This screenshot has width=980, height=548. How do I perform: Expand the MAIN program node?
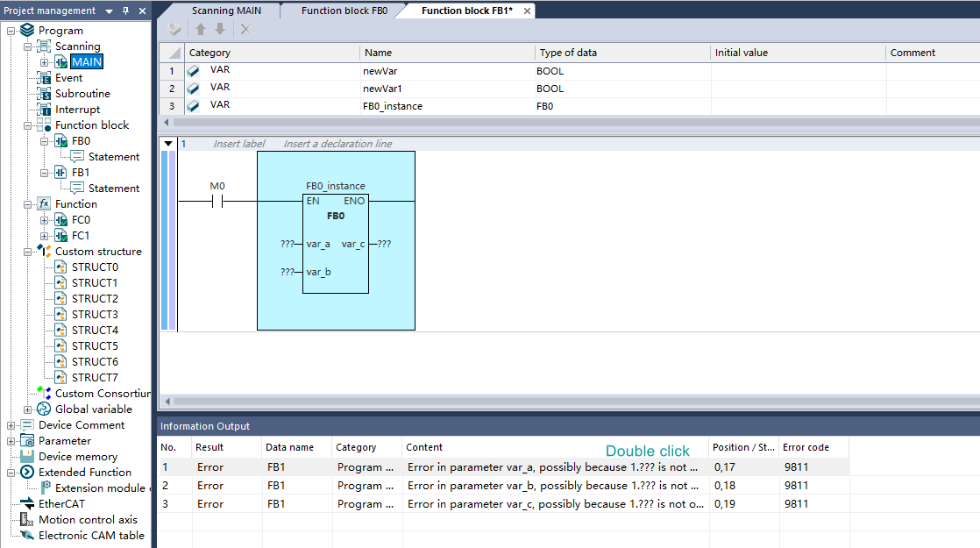(44, 62)
